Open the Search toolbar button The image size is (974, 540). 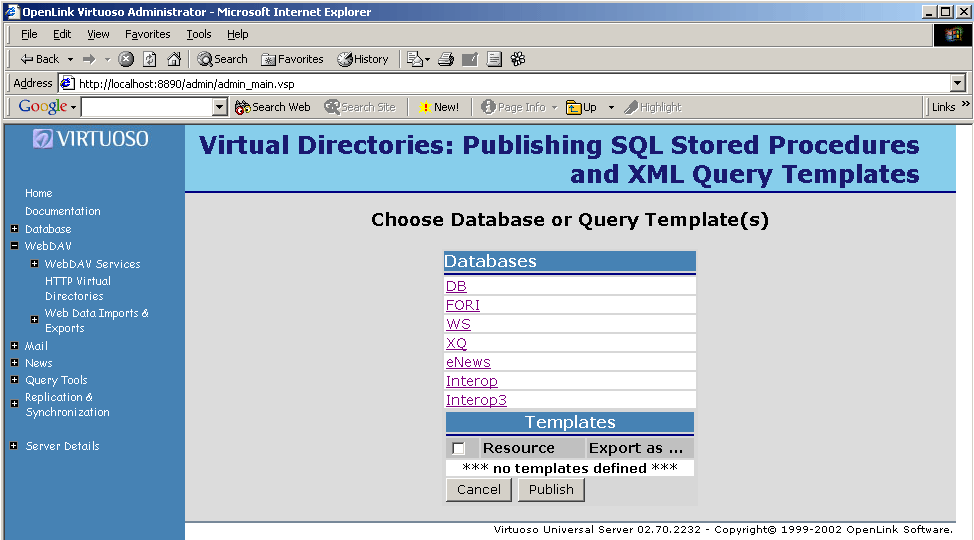point(222,59)
